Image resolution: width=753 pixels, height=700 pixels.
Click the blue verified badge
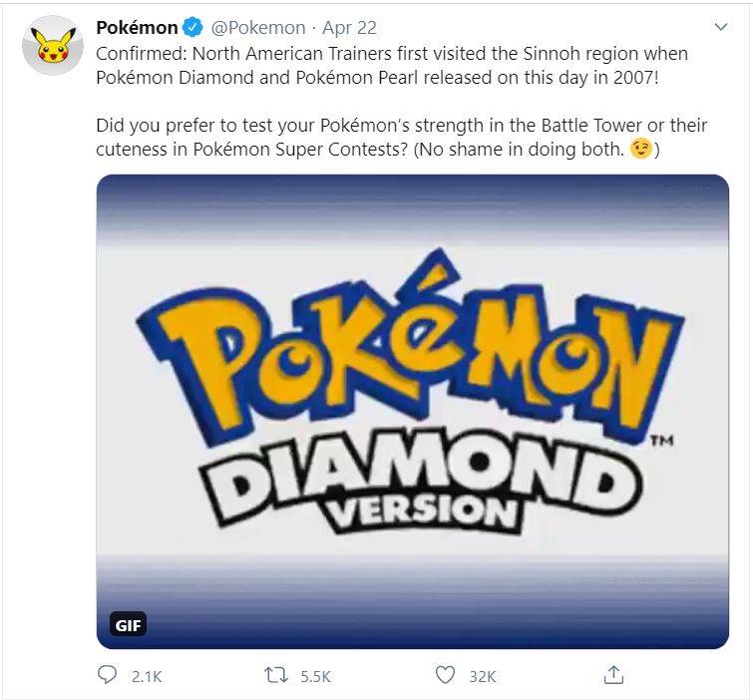193,28
